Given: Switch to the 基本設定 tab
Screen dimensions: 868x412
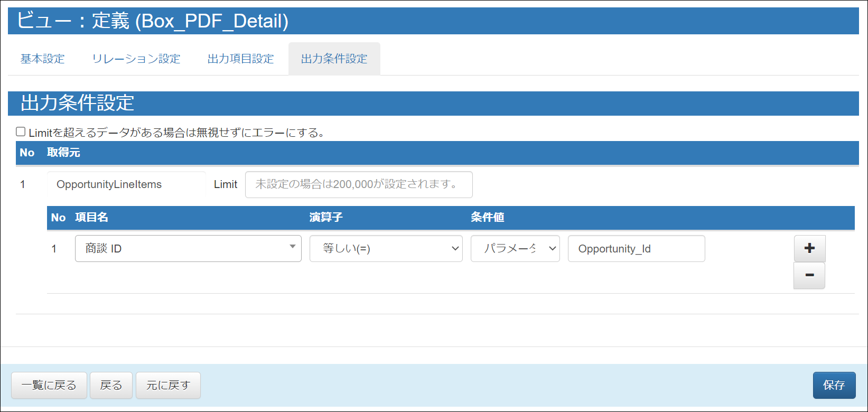Looking at the screenshot, I should (43, 59).
